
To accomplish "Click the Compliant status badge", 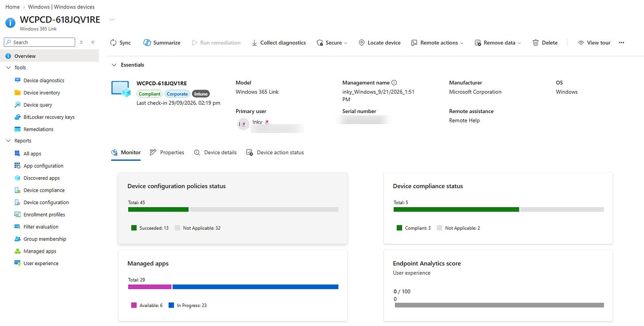I will coord(149,94).
